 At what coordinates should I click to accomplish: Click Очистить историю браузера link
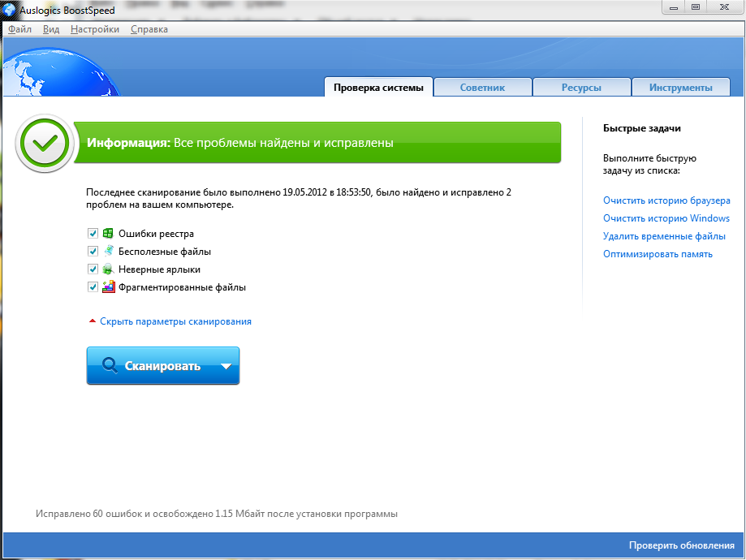[666, 200]
